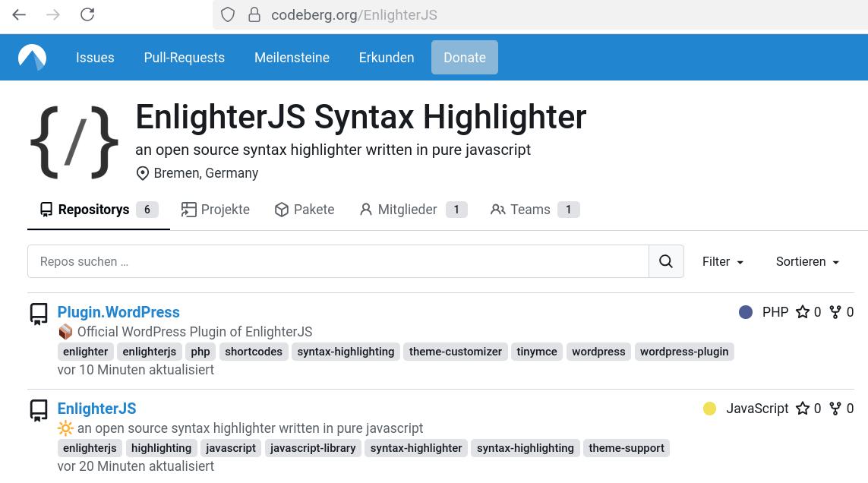868x483 pixels.
Task: Click the location pin icon near Bremen
Action: coord(142,173)
